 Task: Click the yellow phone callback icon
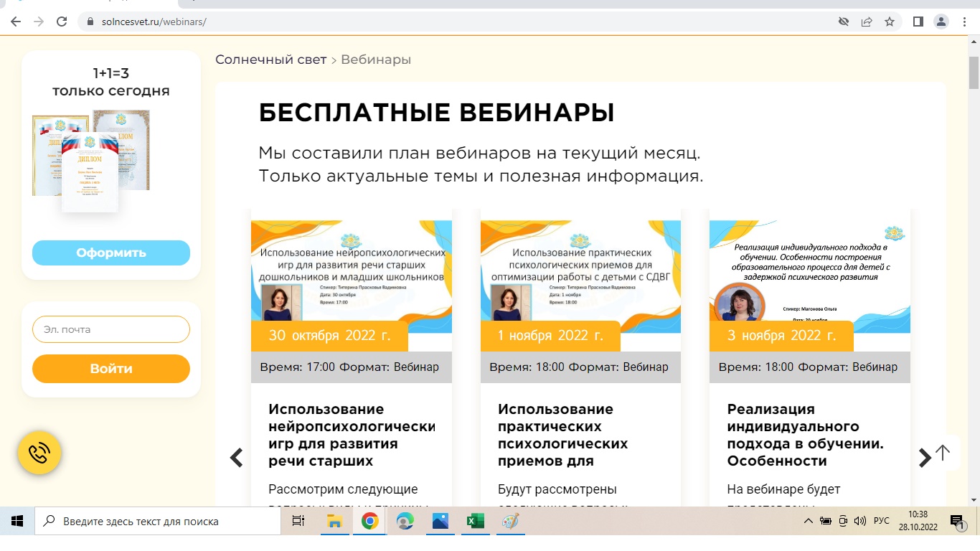[x=39, y=453]
